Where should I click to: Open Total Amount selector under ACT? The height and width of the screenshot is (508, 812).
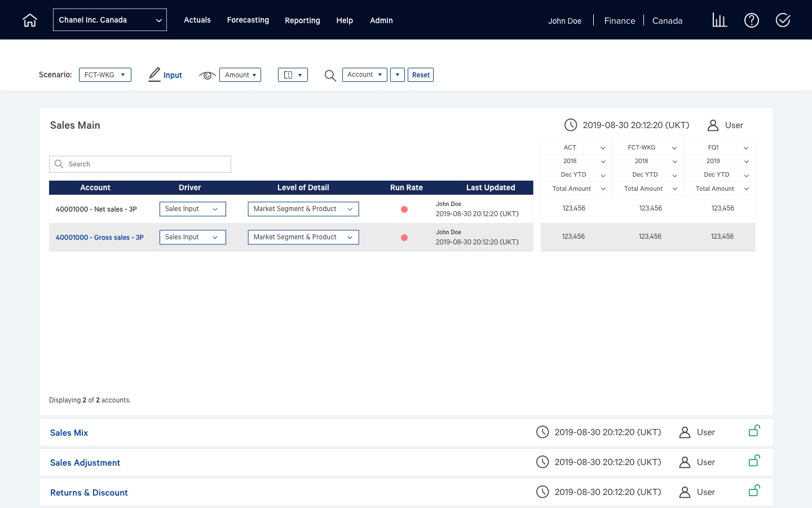(x=576, y=189)
